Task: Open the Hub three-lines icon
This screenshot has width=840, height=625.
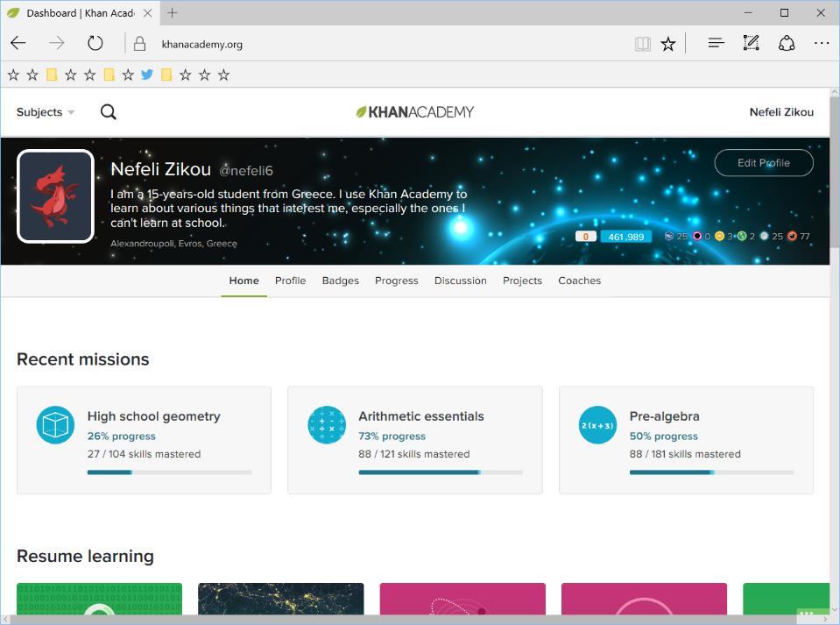Action: tap(716, 44)
